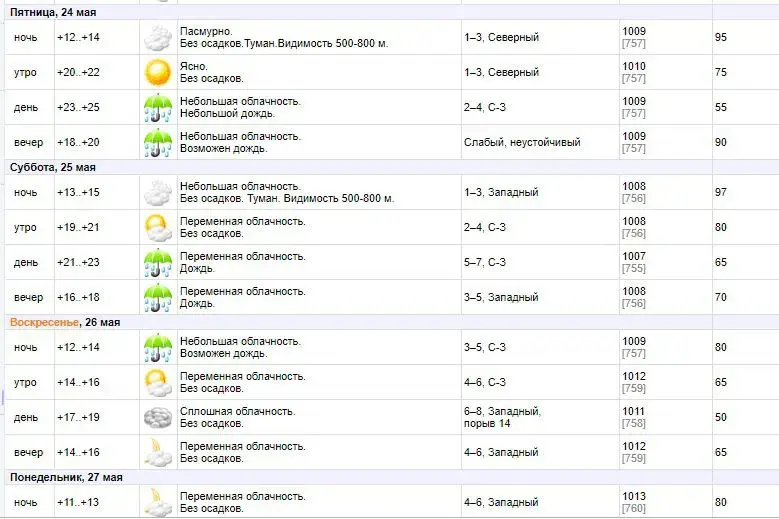Click temperature '+23..+25' for Friday day
This screenshot has width=779, height=519.
78,107
